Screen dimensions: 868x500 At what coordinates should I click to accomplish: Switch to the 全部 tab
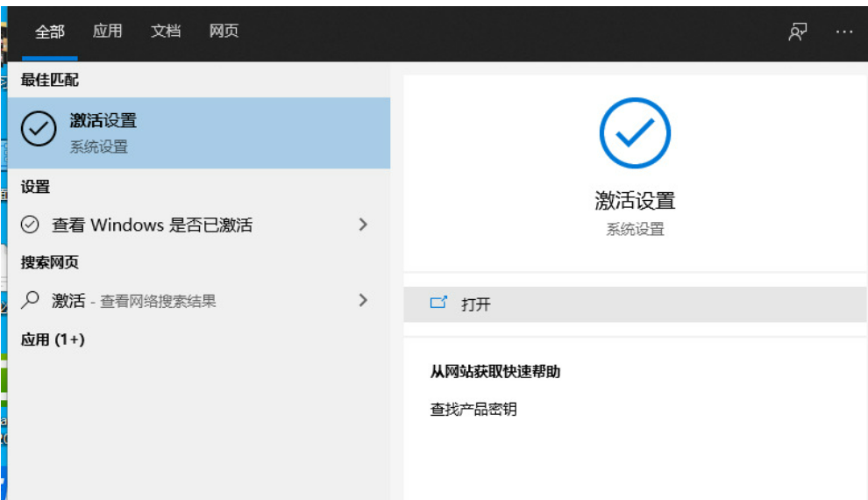click(49, 32)
